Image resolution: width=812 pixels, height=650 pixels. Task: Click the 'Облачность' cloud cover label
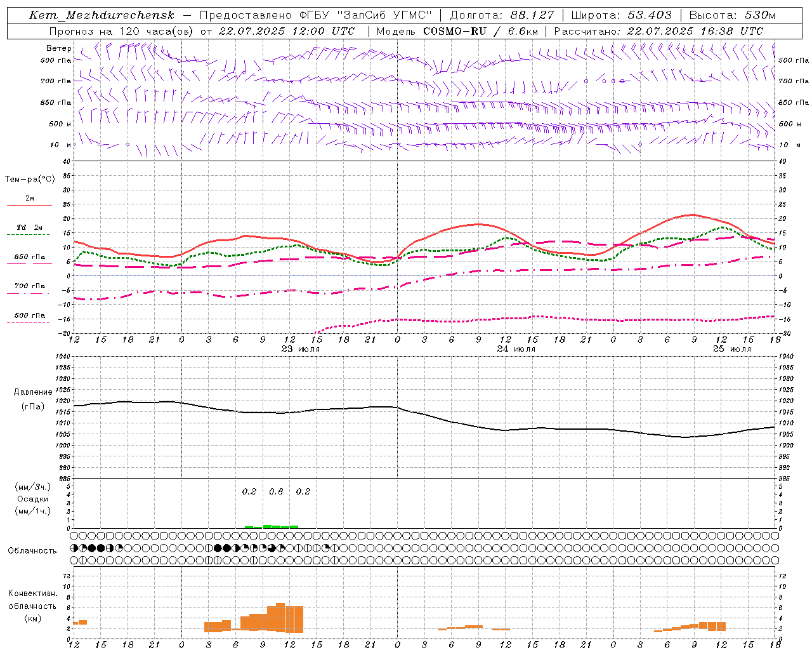click(32, 551)
